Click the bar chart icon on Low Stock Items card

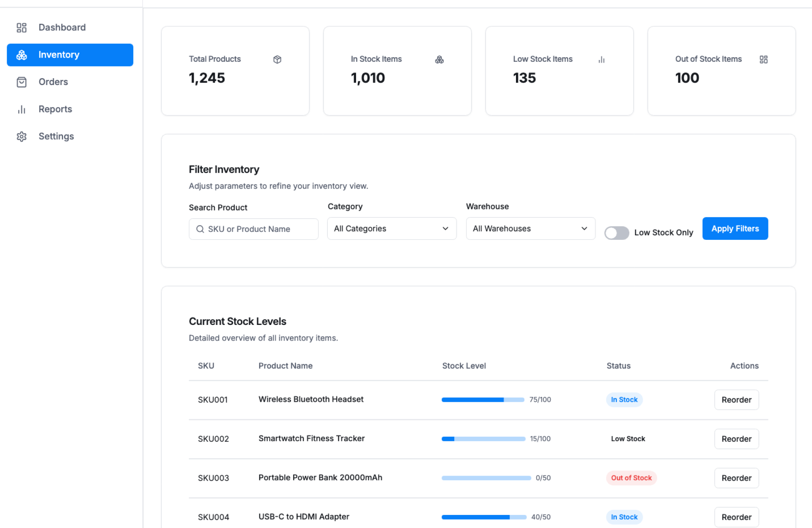tap(601, 60)
